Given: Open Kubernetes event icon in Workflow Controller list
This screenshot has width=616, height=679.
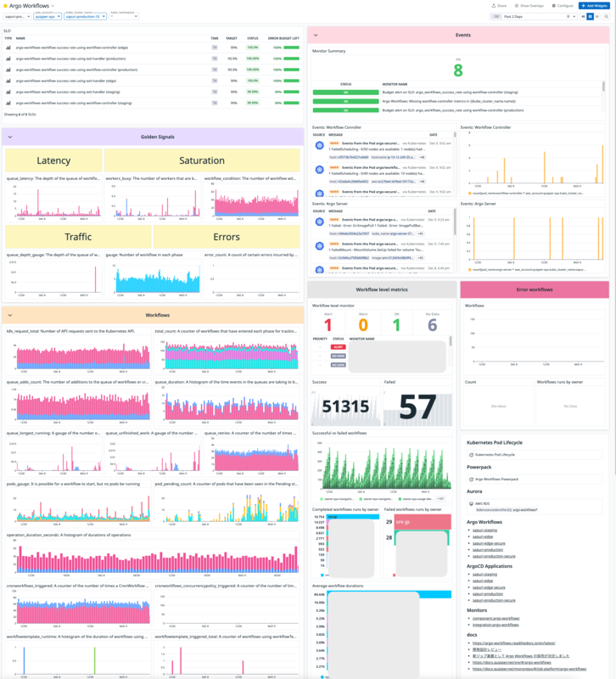Looking at the screenshot, I should pos(320,145).
